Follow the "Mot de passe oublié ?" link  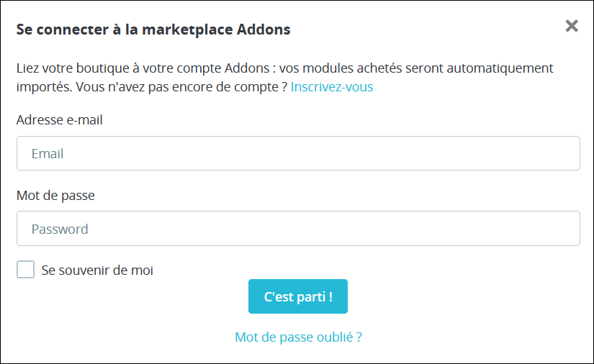[298, 337]
